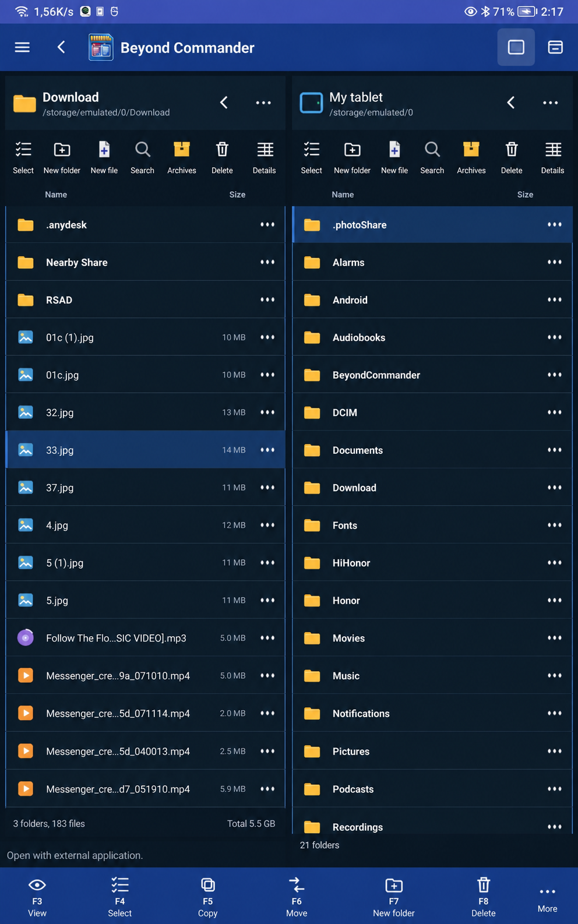Create new file in My tablet panel
Screen dimensions: 578x924
pos(394,157)
